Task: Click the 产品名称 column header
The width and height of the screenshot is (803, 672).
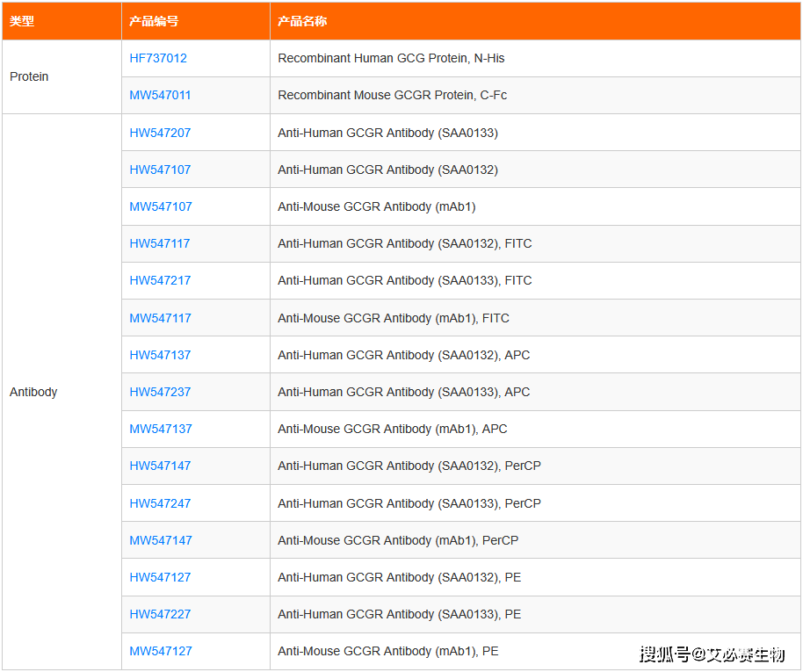Action: [302, 21]
